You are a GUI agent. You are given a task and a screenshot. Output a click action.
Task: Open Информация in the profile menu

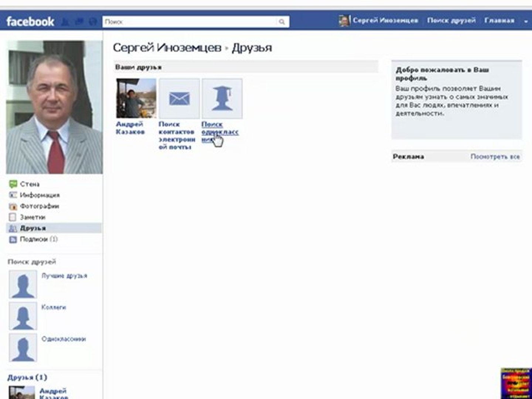(40, 195)
